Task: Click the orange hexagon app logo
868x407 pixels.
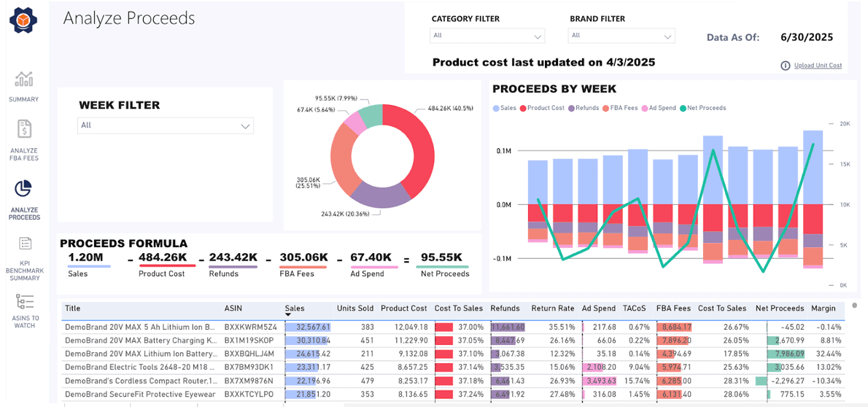Action: 23,20
